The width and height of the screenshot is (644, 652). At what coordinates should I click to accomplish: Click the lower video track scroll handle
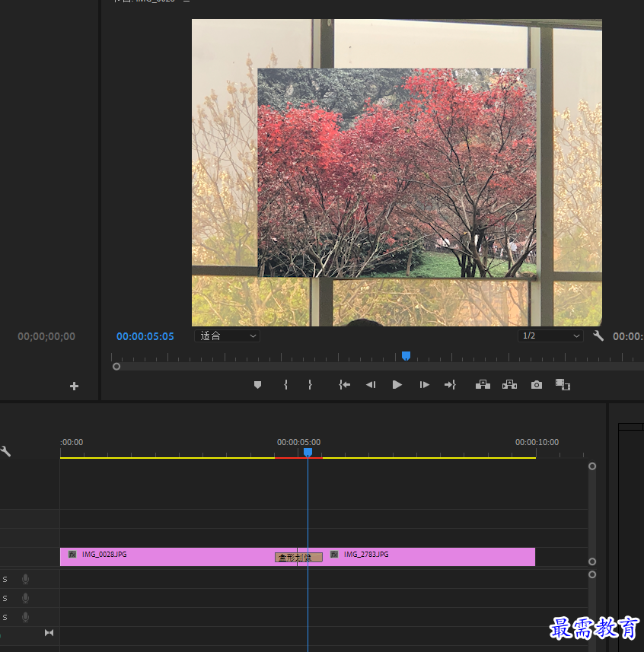click(592, 561)
